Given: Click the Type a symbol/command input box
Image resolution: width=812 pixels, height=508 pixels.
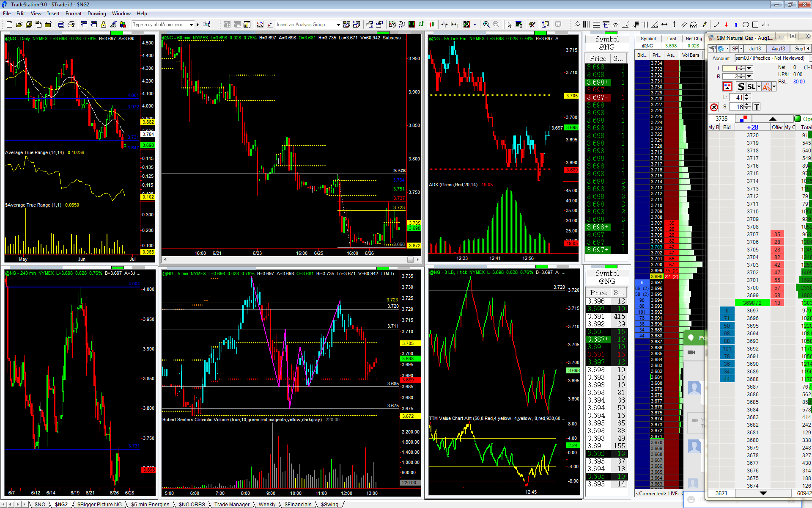Looking at the screenshot, I should click(x=160, y=25).
